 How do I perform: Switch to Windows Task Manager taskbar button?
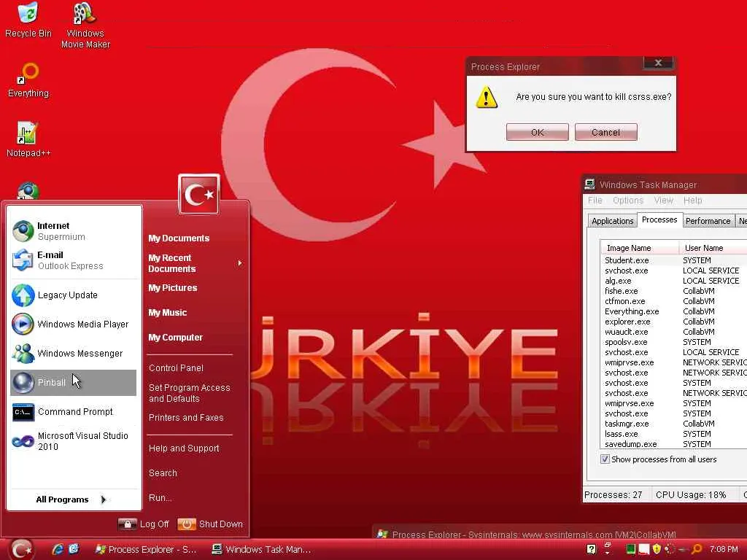point(262,549)
